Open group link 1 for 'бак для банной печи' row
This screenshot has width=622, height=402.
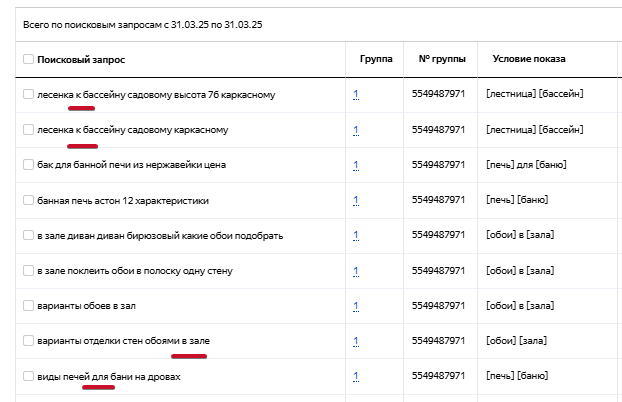point(356,165)
